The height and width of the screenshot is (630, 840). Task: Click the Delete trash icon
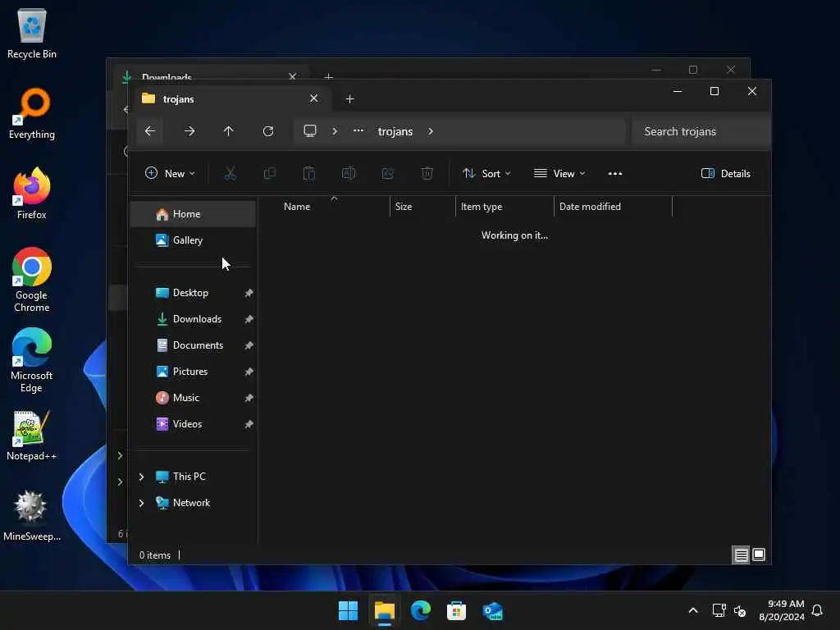(x=427, y=174)
